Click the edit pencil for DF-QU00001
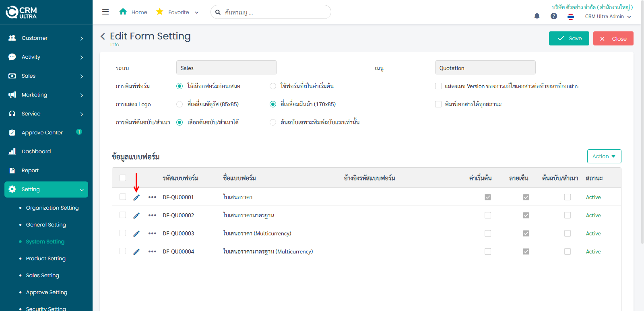This screenshot has height=311, width=644. tap(136, 197)
